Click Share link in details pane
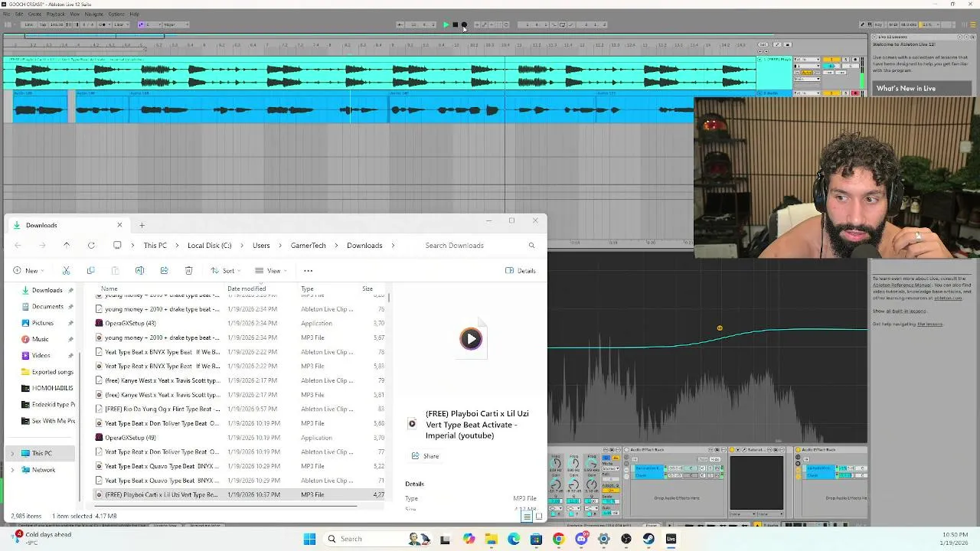The width and height of the screenshot is (980, 551). tap(426, 456)
